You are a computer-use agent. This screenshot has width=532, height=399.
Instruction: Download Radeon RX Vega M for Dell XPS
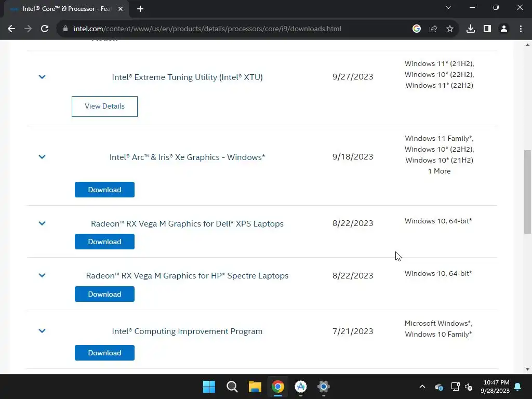(104, 242)
